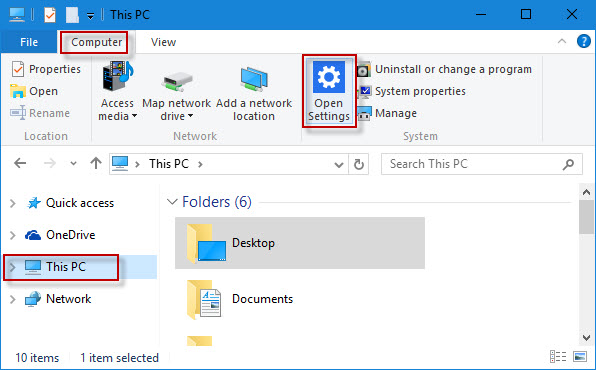Select Uninstall or change a program
The width and height of the screenshot is (596, 370).
[x=444, y=69]
